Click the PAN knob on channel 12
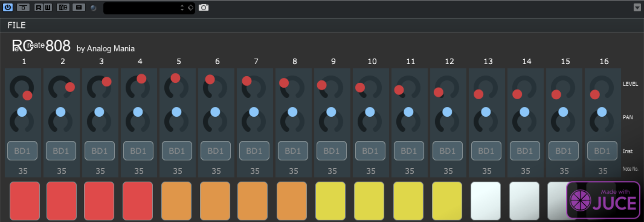 pyautogui.click(x=447, y=120)
